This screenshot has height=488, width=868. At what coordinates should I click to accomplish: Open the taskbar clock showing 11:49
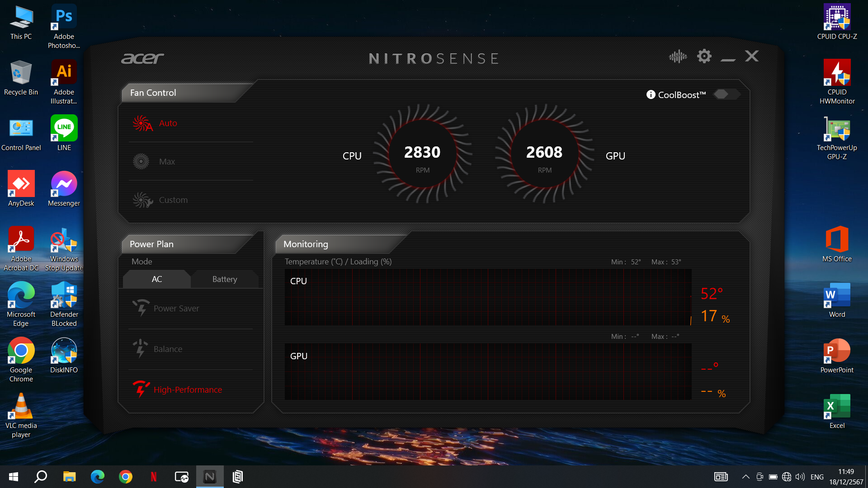click(x=846, y=477)
